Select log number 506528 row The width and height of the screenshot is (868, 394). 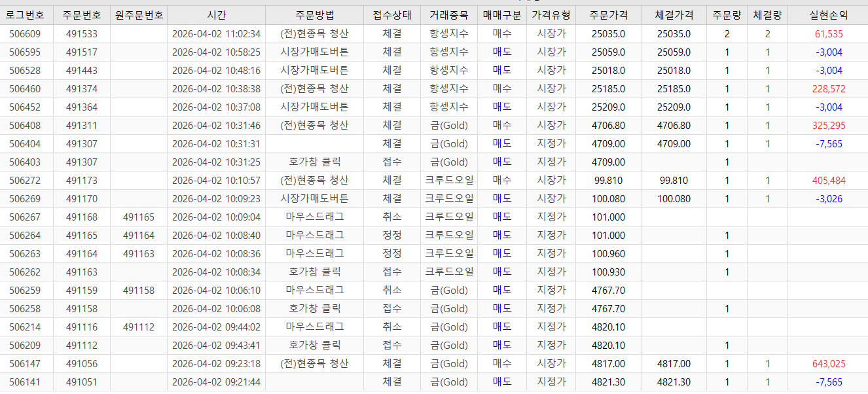(x=434, y=71)
